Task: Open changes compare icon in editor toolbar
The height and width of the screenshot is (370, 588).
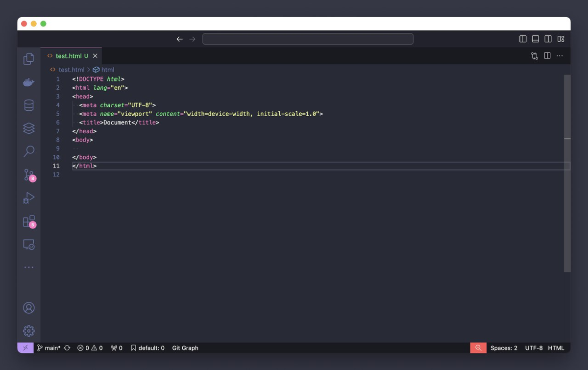Action: tap(535, 56)
